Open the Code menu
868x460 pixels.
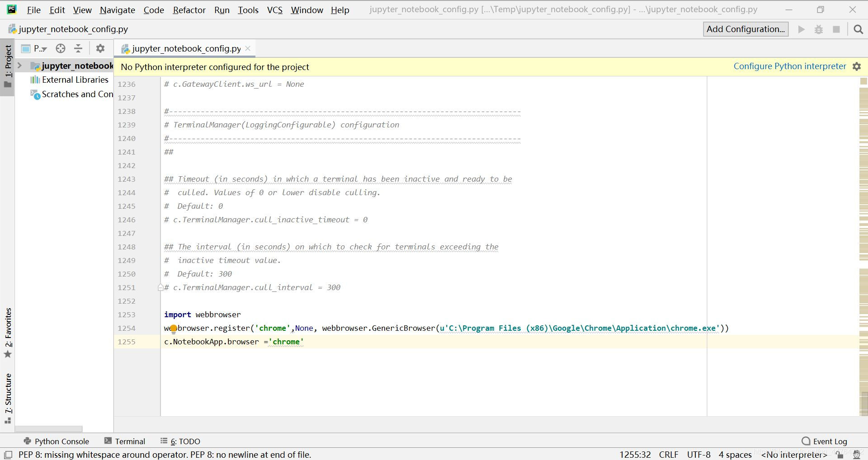point(154,10)
